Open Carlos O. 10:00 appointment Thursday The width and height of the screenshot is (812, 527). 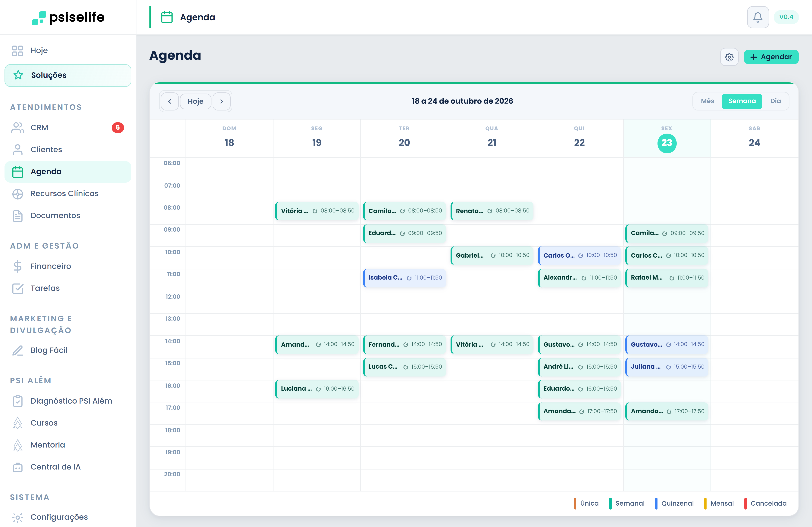(579, 256)
